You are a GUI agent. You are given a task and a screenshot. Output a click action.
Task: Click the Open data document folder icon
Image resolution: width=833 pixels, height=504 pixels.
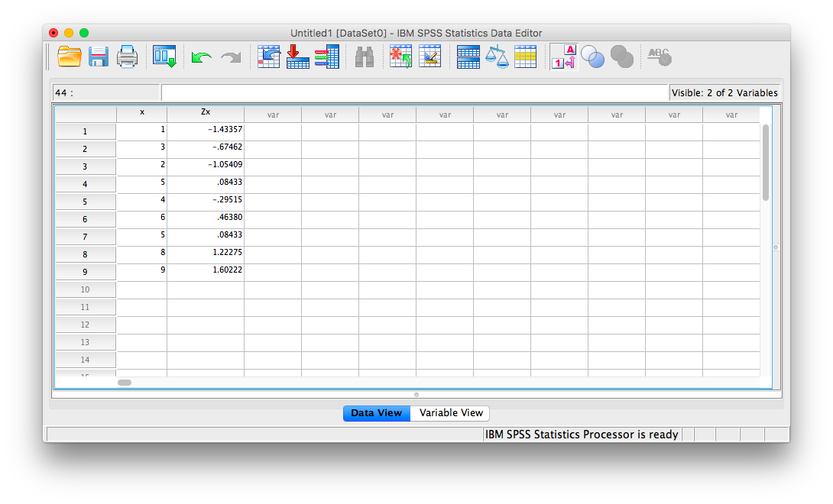pyautogui.click(x=70, y=57)
